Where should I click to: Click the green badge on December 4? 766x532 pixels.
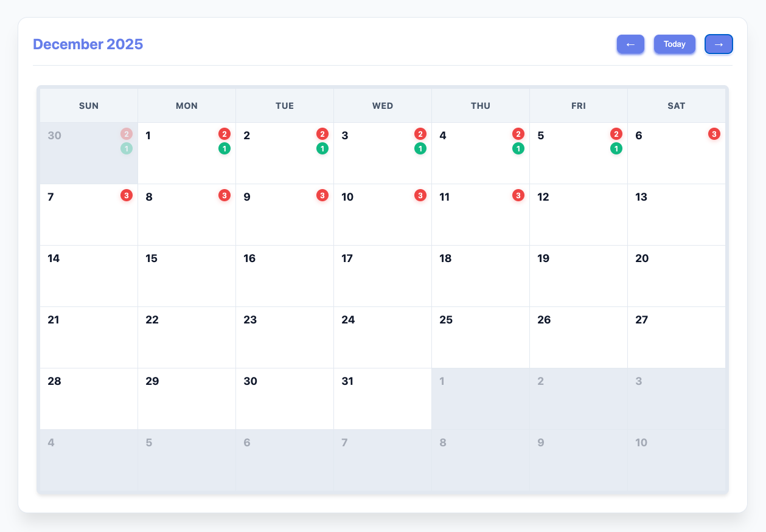[x=518, y=148]
